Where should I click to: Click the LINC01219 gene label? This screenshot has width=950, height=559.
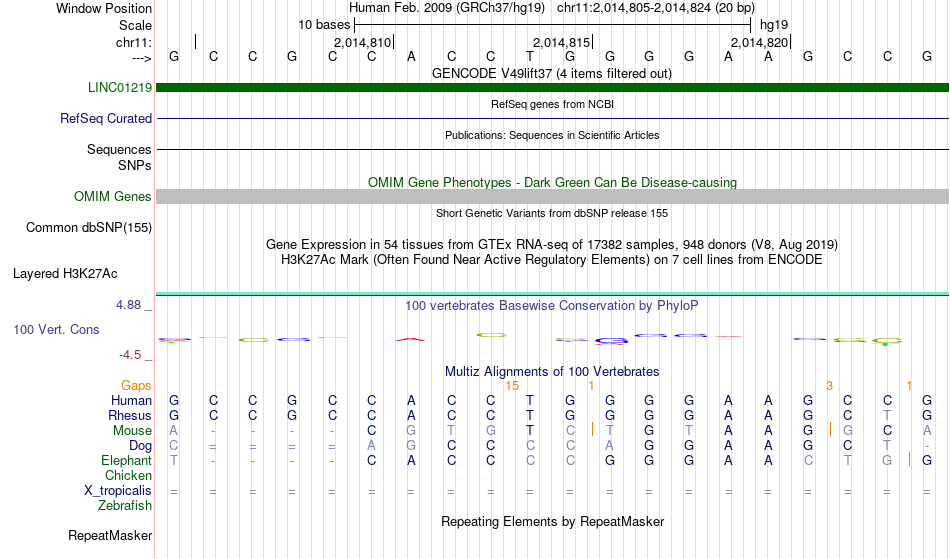120,87
